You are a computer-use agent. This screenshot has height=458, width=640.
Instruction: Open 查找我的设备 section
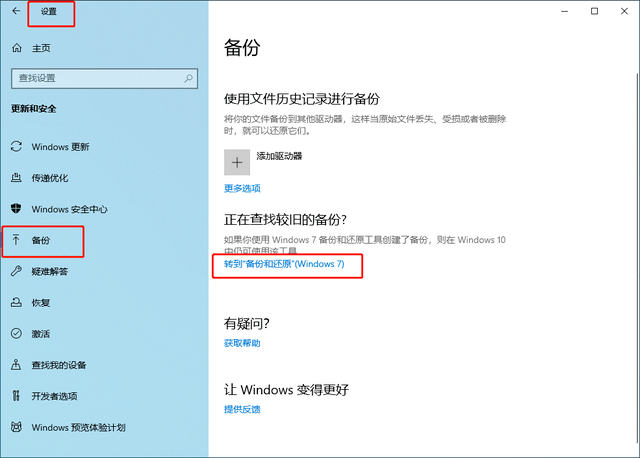pos(59,365)
